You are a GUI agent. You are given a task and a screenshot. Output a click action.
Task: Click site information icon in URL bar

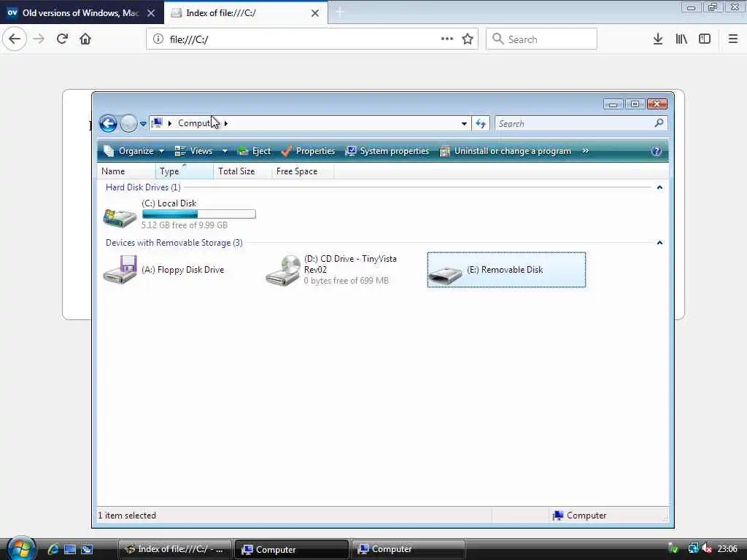coord(158,39)
